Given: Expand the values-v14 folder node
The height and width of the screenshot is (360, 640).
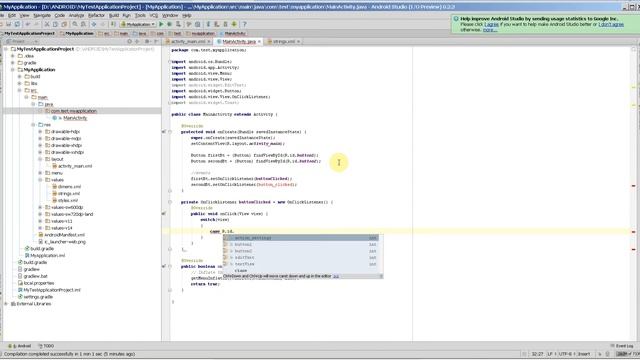Looking at the screenshot, I should pyautogui.click(x=40, y=228).
